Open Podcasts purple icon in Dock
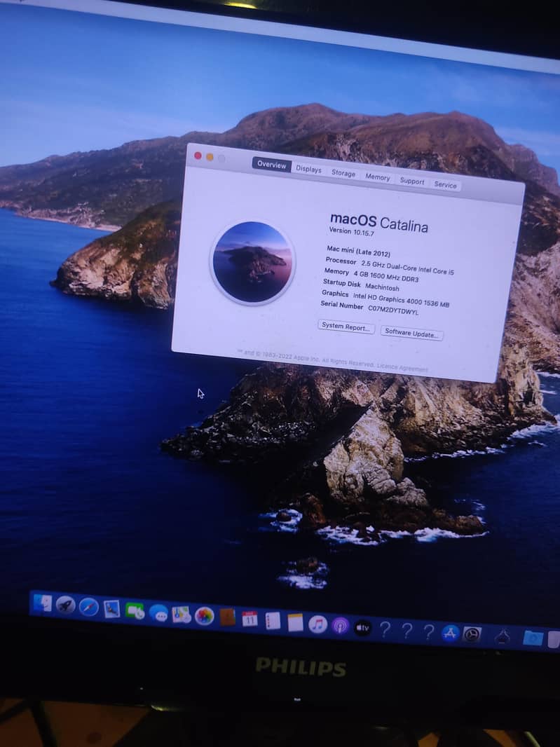This screenshot has width=560, height=747. [340, 626]
